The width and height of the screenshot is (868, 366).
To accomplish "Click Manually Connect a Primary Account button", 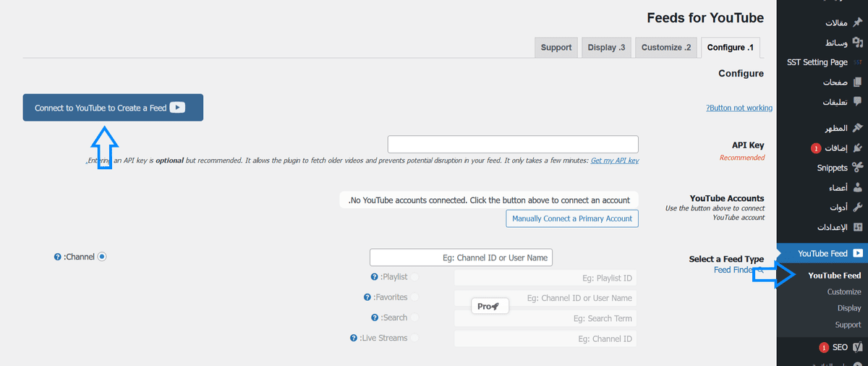I will coord(572,218).
